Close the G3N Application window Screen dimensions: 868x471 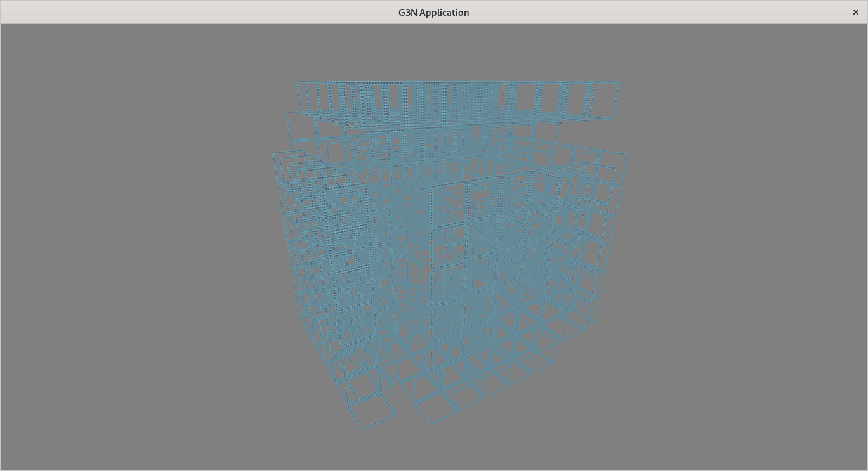click(855, 12)
